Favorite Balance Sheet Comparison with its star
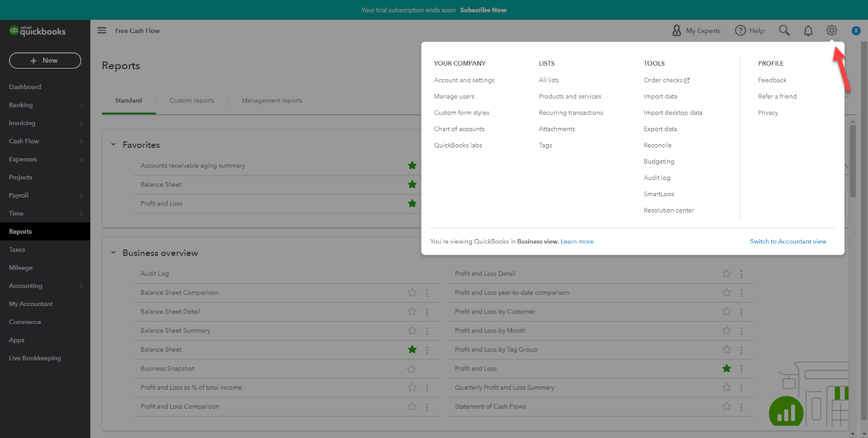 tap(412, 293)
